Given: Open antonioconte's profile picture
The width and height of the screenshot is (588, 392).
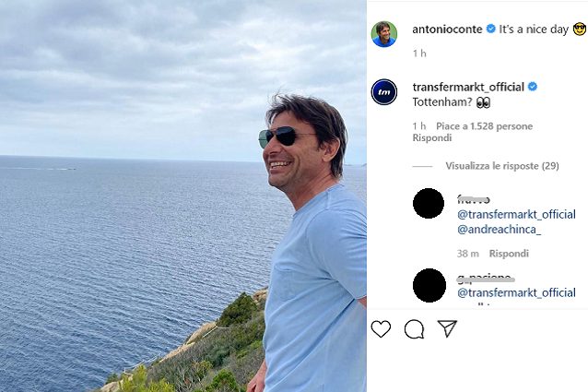Looking at the screenshot, I should point(384,34).
